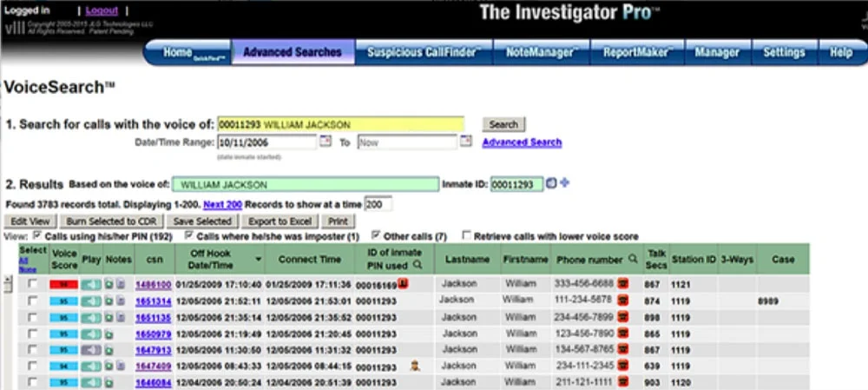Click the red phone icon beside 234-456-7899

point(623,317)
